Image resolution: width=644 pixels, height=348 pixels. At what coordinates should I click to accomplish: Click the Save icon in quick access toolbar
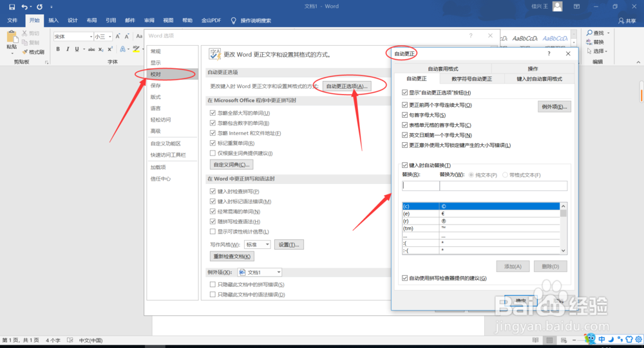point(12,6)
